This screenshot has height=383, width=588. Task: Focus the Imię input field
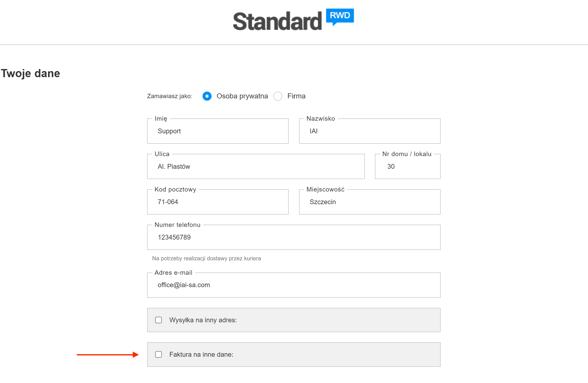point(218,131)
